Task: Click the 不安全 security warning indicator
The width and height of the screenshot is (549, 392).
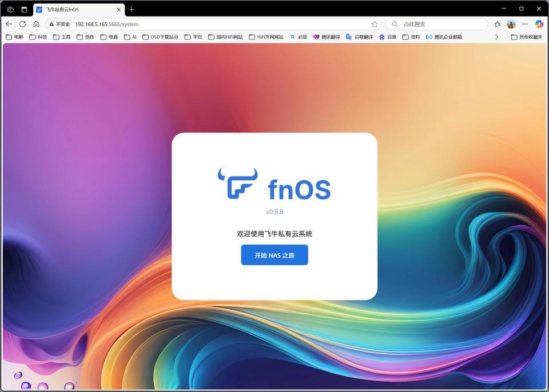Action: tap(60, 24)
